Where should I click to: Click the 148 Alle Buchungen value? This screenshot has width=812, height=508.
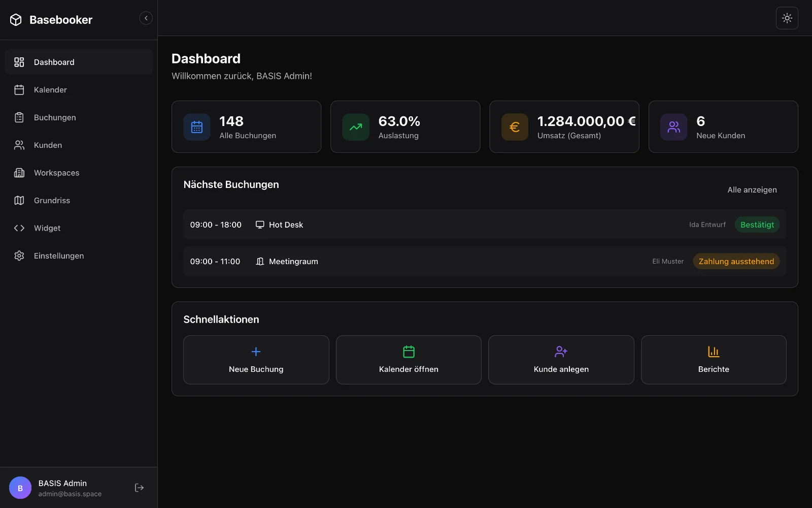pyautogui.click(x=231, y=121)
